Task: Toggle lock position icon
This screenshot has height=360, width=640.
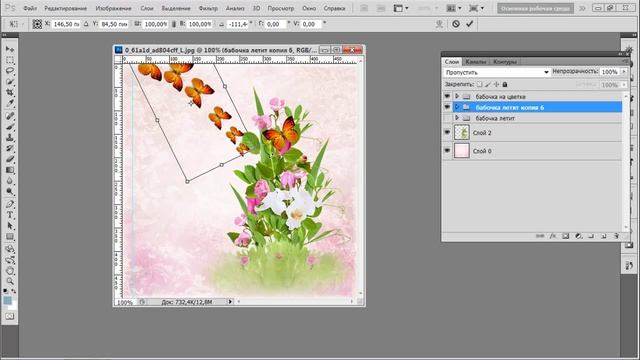Action: (x=496, y=84)
